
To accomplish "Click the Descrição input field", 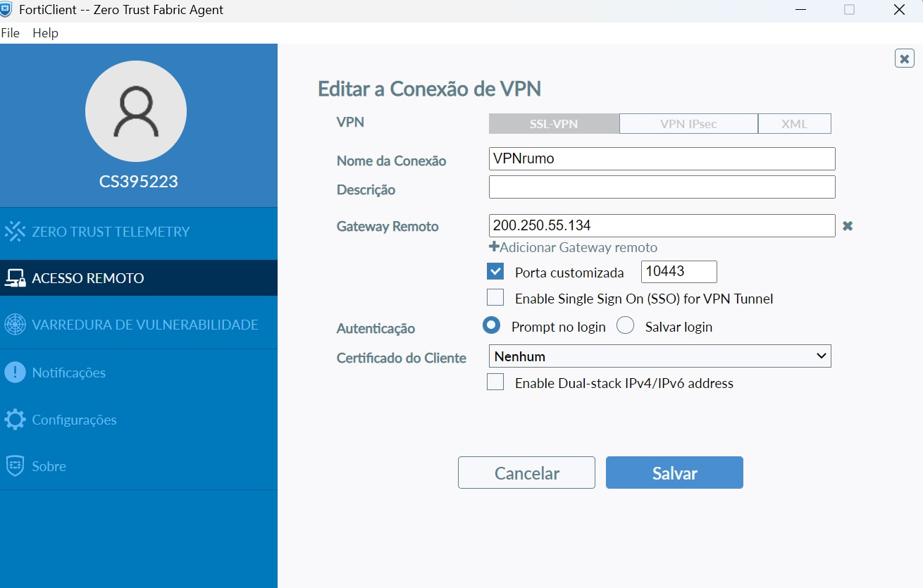I will 662,187.
